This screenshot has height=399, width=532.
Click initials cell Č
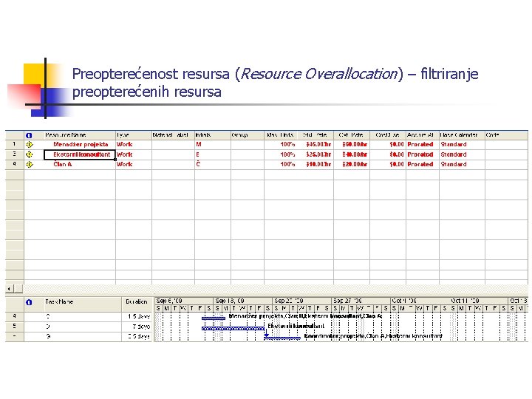coord(213,165)
